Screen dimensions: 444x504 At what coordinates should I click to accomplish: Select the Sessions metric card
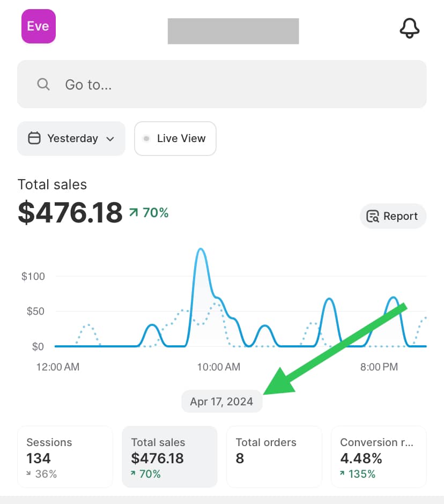[65, 457]
